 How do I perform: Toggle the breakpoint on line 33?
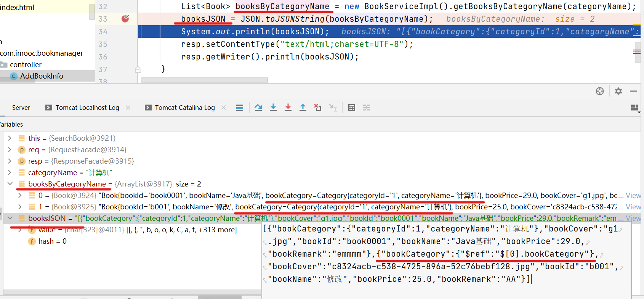pyautogui.click(x=125, y=19)
